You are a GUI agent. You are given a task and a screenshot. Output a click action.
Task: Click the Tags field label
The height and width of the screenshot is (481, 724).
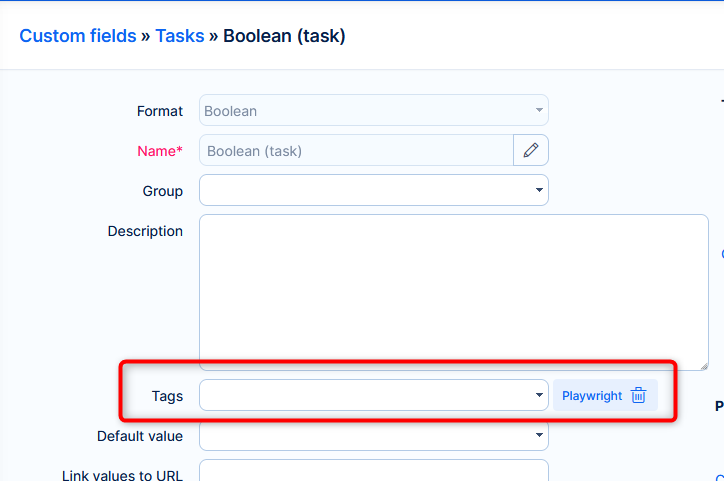[167, 396]
